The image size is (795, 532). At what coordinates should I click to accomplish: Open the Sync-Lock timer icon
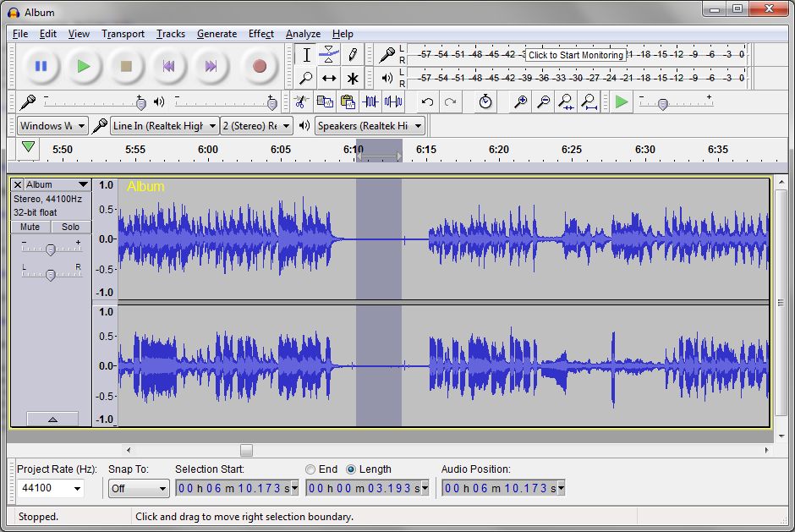pyautogui.click(x=485, y=102)
